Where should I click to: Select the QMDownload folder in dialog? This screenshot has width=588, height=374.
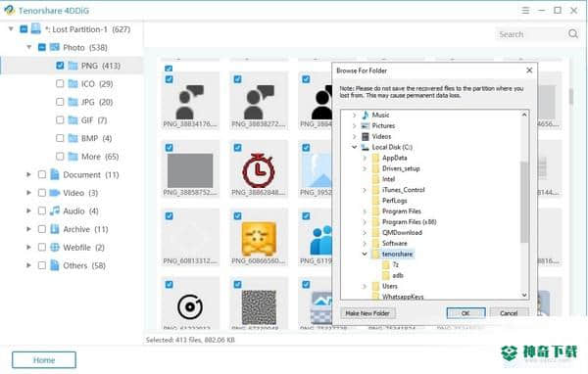pyautogui.click(x=402, y=233)
